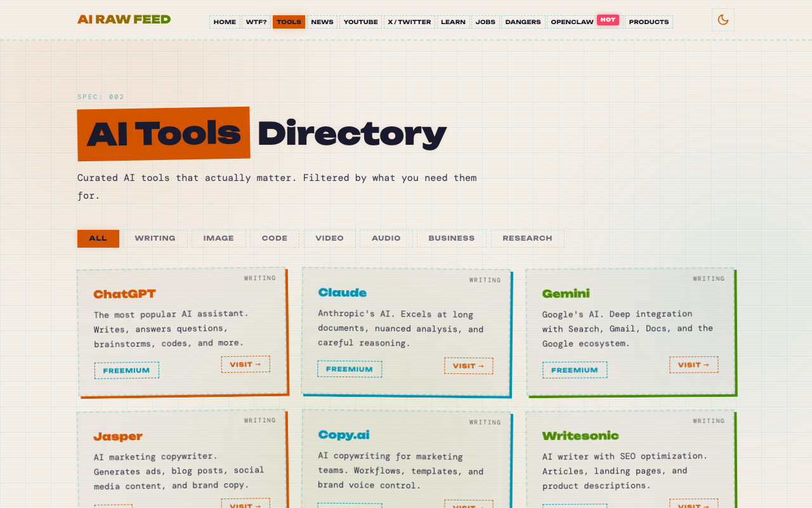Filter tools by BUSINESS
This screenshot has height=508, width=812.
(451, 238)
